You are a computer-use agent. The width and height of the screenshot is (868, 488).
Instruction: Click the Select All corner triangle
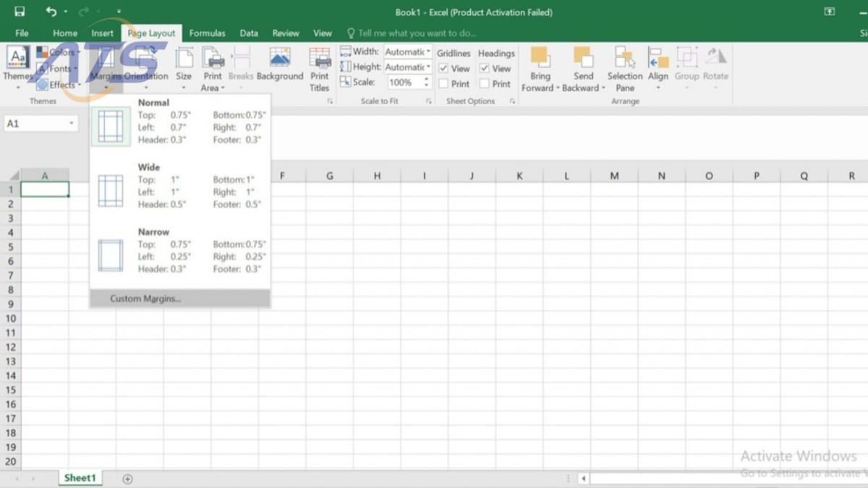[x=13, y=176]
